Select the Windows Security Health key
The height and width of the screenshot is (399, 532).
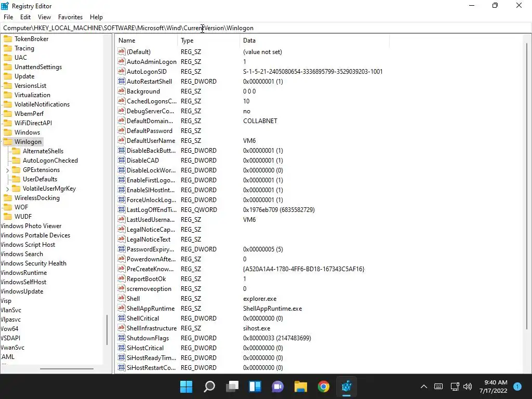[33, 263]
